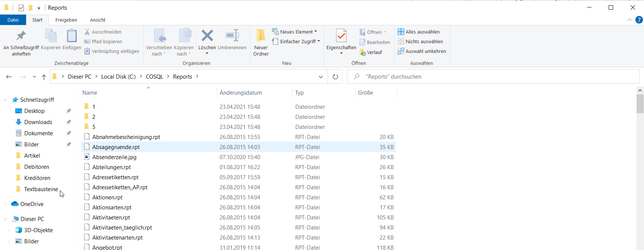Expand the Einfacher Zugriff dropdown
Screen dimensions: 644x250
click(x=297, y=42)
